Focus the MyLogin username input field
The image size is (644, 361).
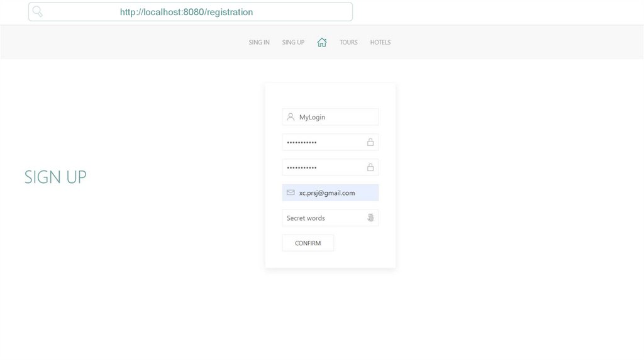tap(330, 117)
